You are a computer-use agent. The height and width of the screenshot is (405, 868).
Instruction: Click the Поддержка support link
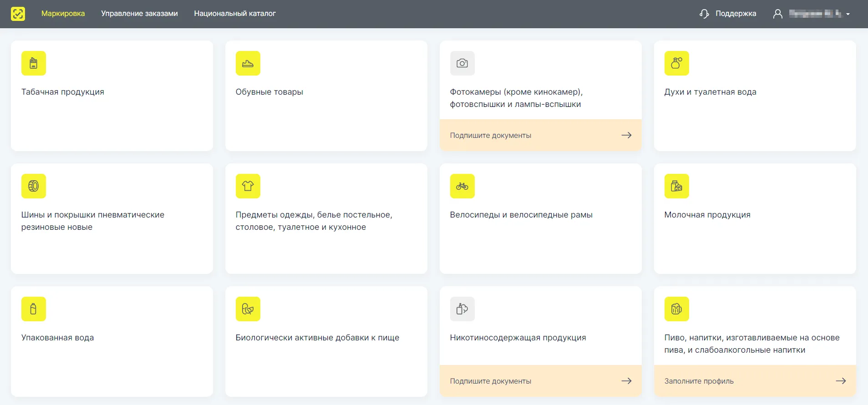pos(728,14)
